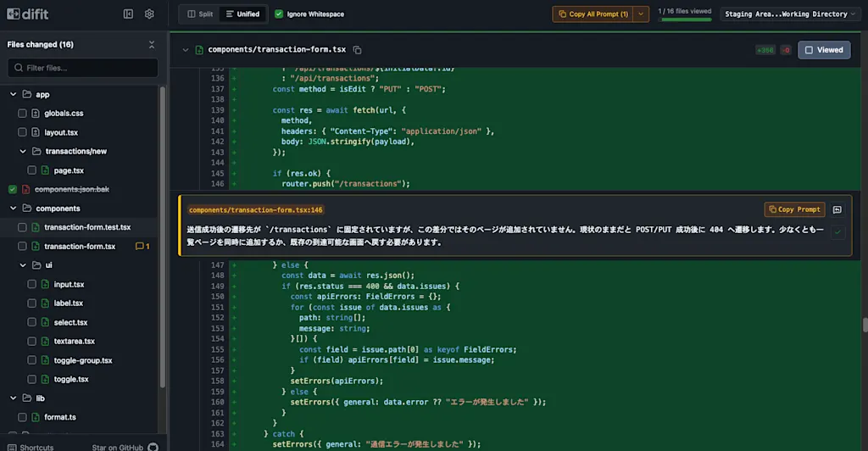The width and height of the screenshot is (868, 451).
Task: Collapse the transactions/new folder
Action: (x=23, y=151)
